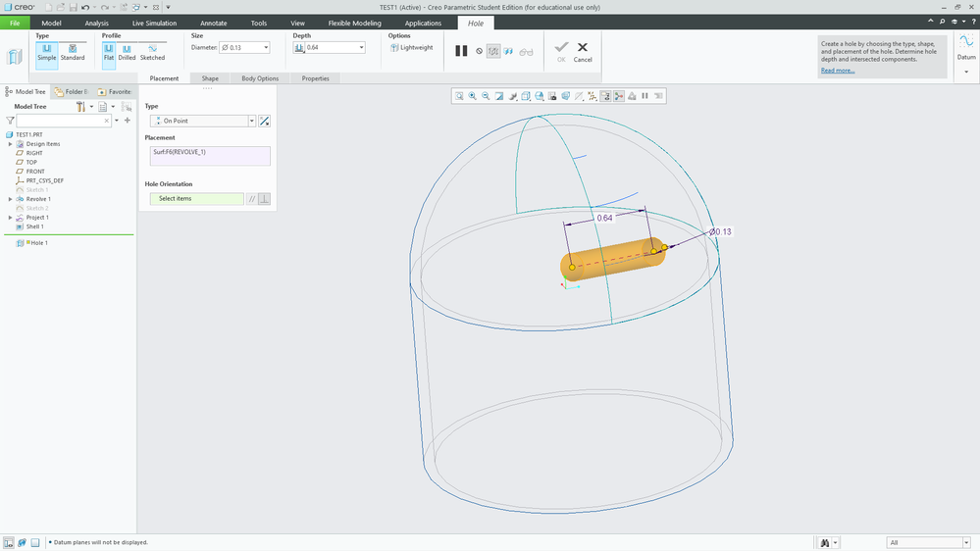Toggle the Drilled profile option

point(127,51)
